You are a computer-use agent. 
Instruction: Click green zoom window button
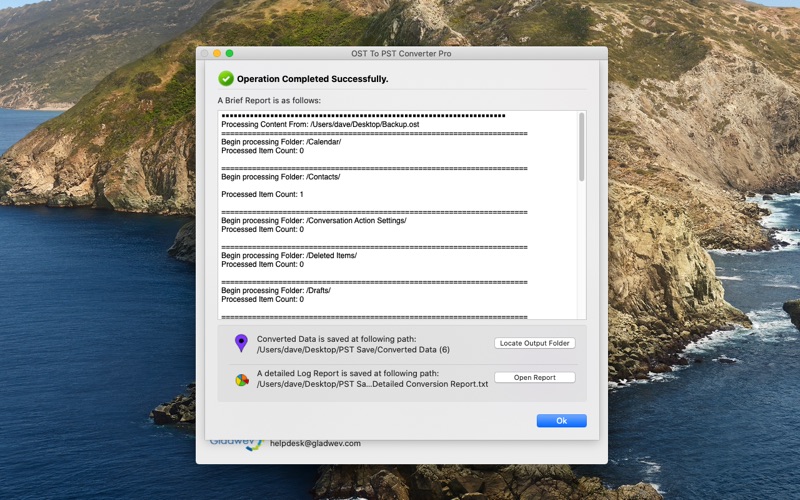click(x=230, y=53)
